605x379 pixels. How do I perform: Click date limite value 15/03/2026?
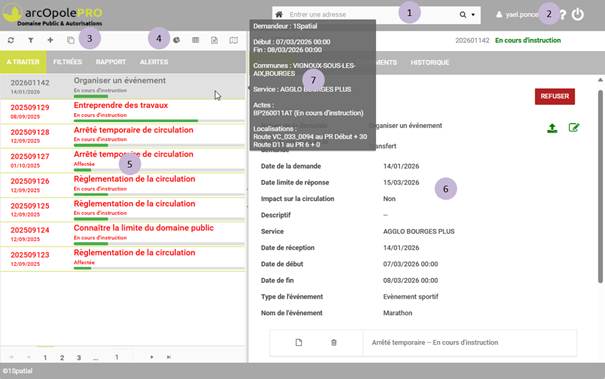401,183
